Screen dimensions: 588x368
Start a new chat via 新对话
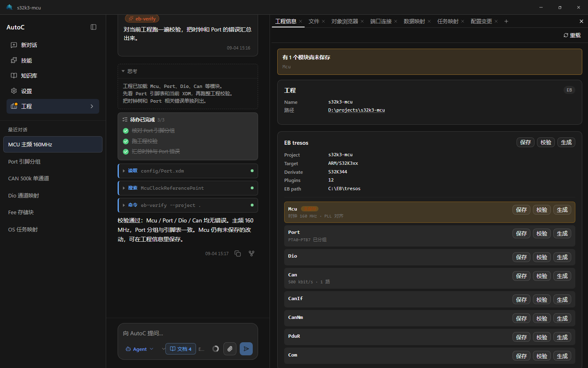coord(53,45)
